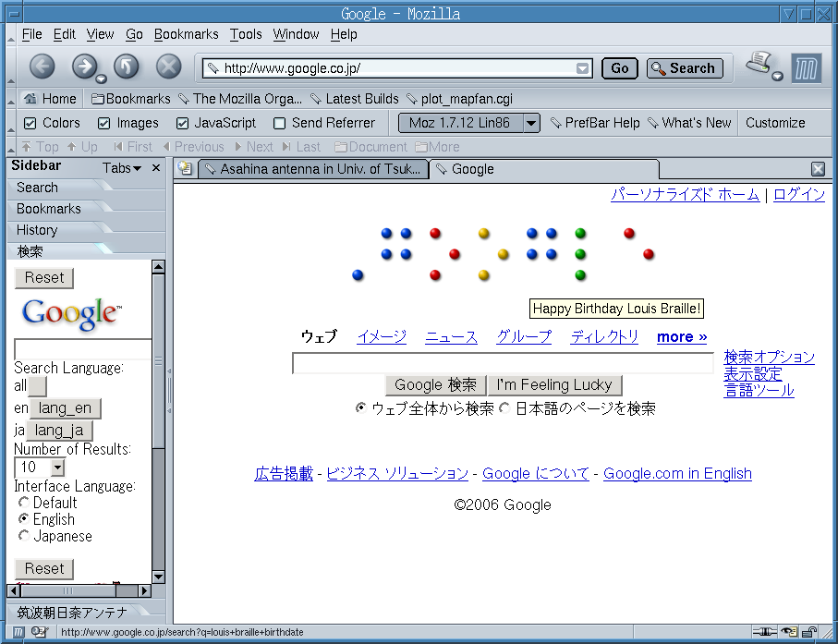The image size is (838, 644).
Task: Select the Japanese interface language radio
Action: 23,536
